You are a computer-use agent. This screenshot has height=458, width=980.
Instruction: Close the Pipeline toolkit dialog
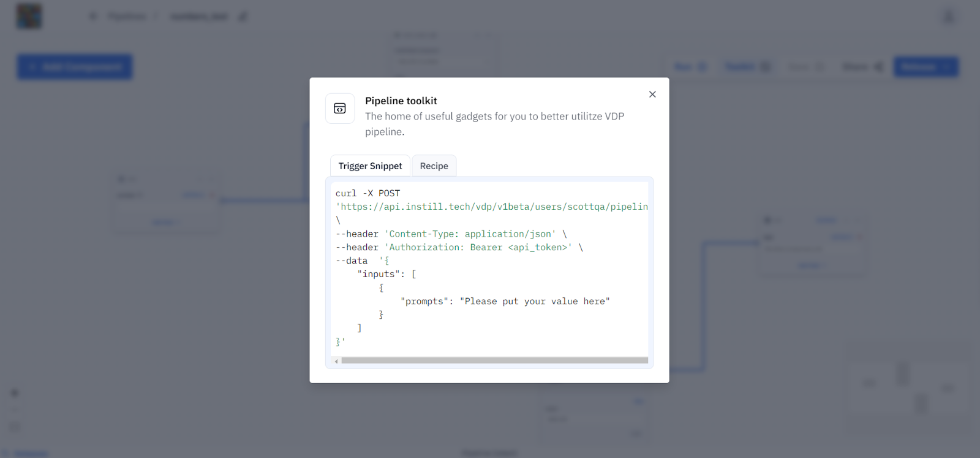652,94
